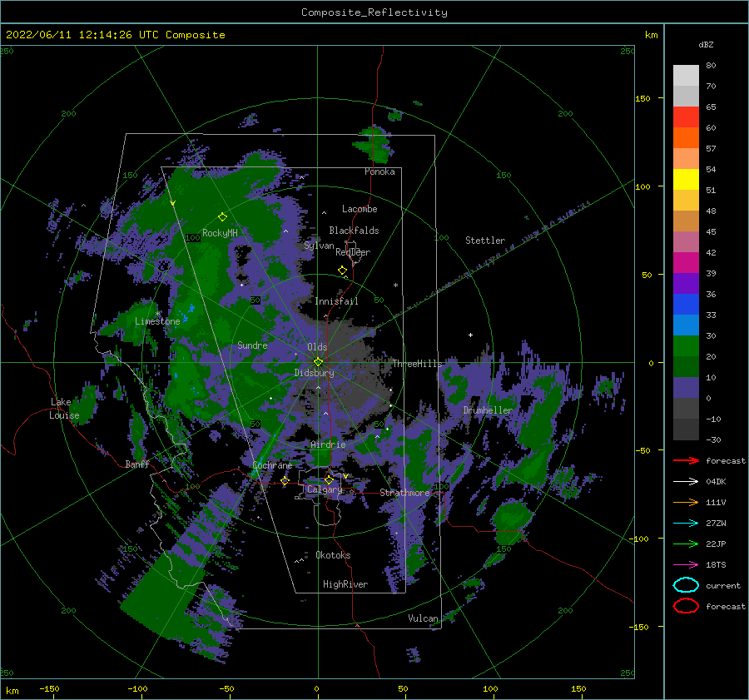This screenshot has height=700, width=749.
Task: Click the Calgary city label
Action: pyautogui.click(x=325, y=489)
